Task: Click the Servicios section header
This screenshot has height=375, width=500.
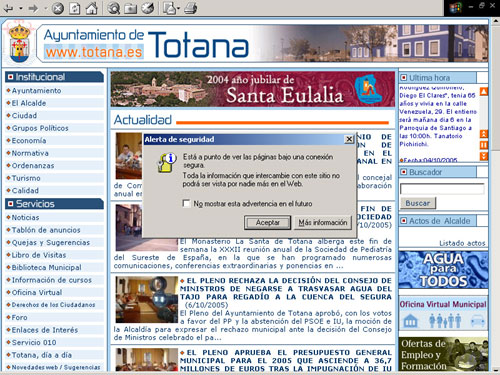Action: [x=54, y=204]
